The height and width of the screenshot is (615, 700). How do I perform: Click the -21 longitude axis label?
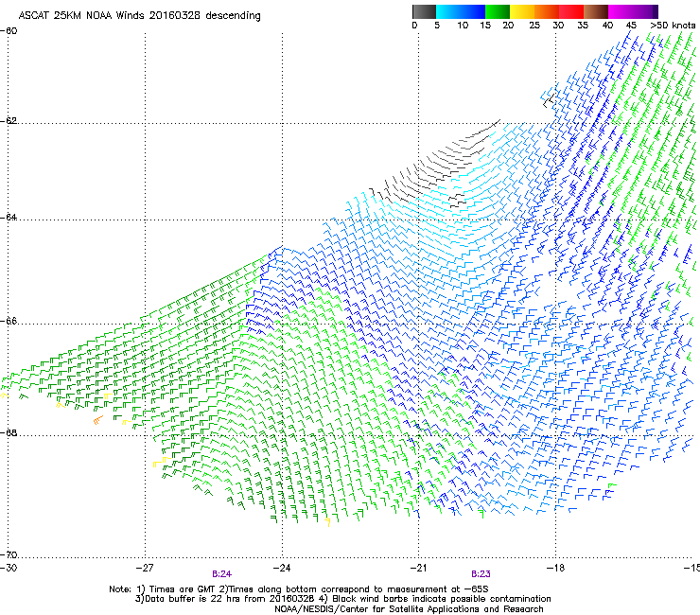click(x=418, y=568)
